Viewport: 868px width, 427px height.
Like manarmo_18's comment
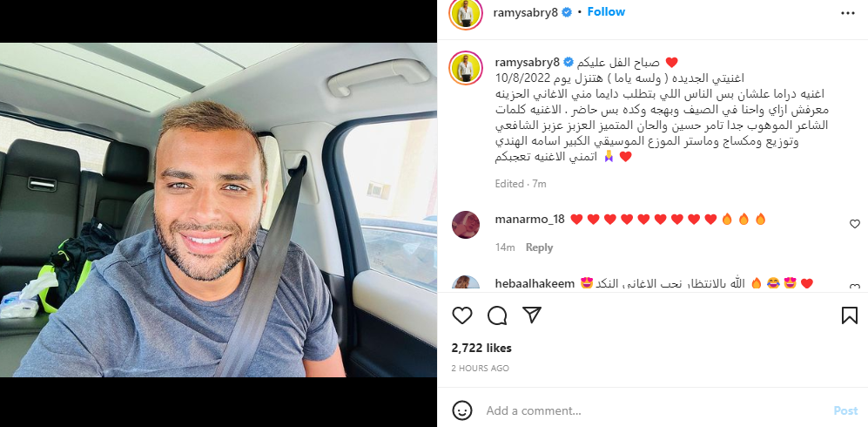click(x=855, y=224)
